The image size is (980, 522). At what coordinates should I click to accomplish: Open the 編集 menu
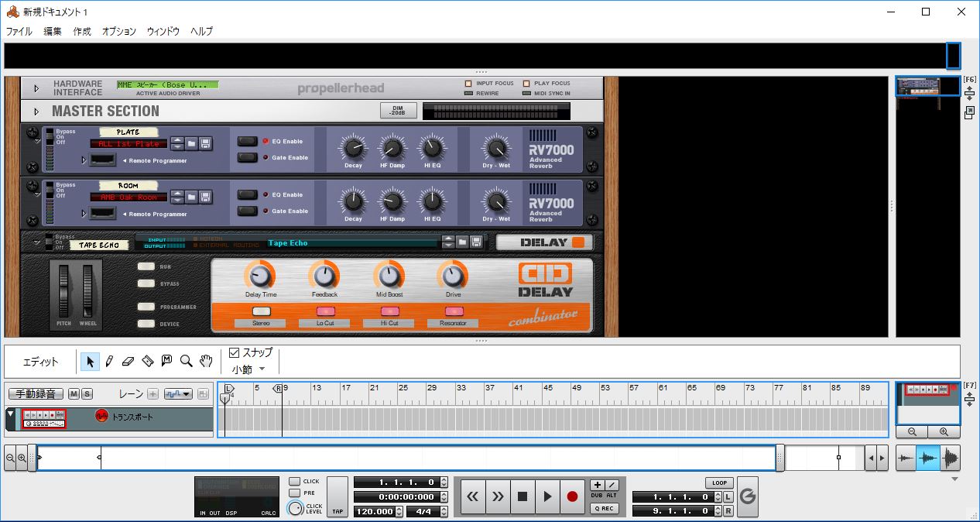click(53, 32)
